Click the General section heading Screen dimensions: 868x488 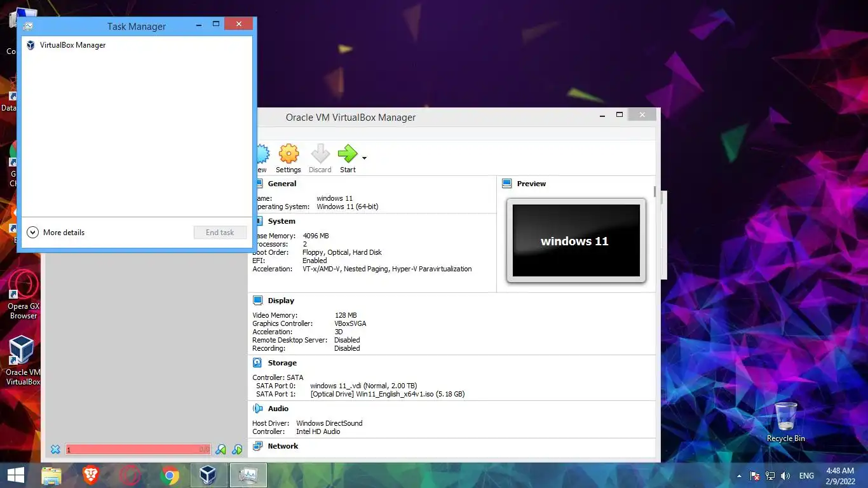(x=282, y=184)
